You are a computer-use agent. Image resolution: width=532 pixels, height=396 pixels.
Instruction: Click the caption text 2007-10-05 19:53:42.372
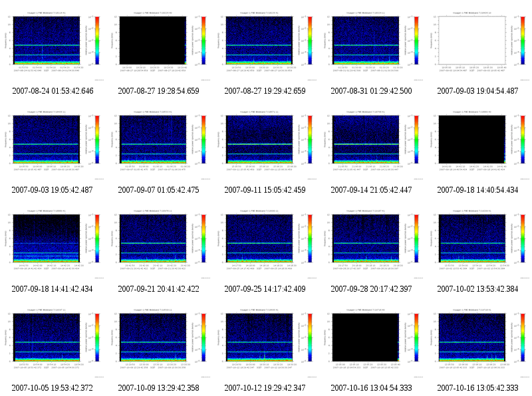53,388
